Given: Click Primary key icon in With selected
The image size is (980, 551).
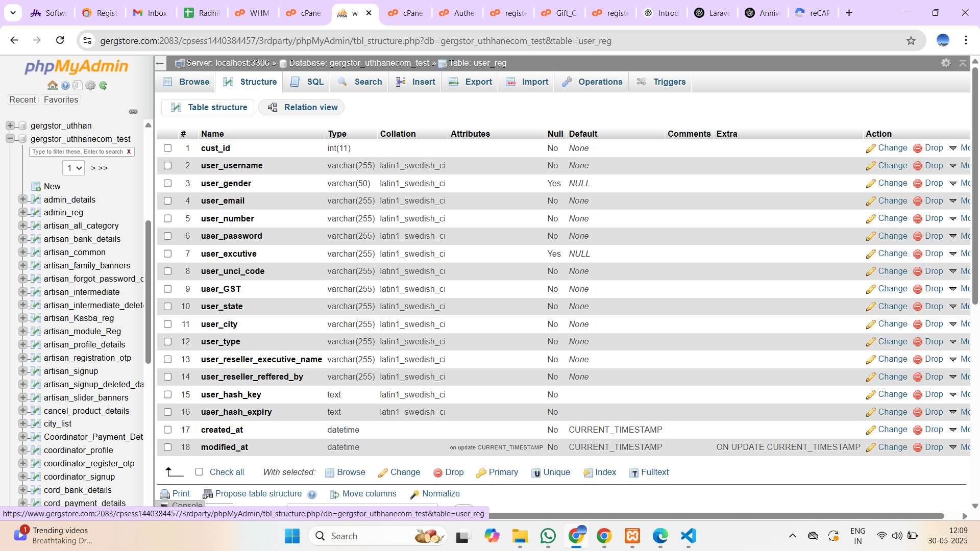Looking at the screenshot, I should 481,473.
